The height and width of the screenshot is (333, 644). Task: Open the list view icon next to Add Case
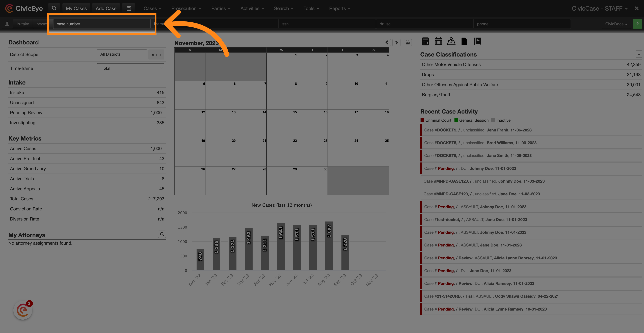[129, 9]
